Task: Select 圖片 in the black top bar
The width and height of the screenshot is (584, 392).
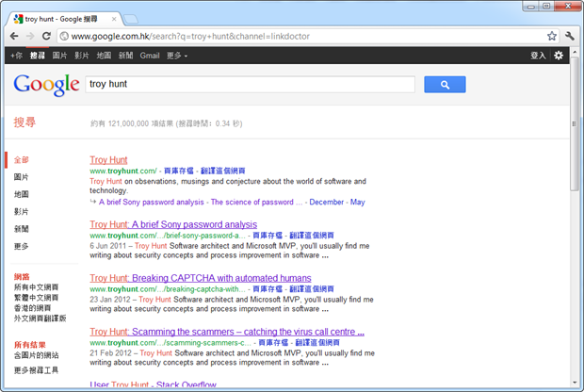Action: (x=59, y=56)
